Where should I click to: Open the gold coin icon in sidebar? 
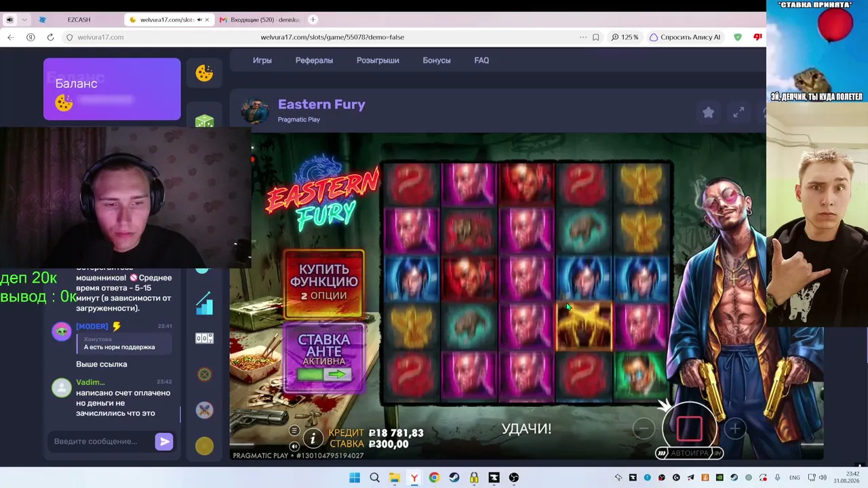[204, 445]
